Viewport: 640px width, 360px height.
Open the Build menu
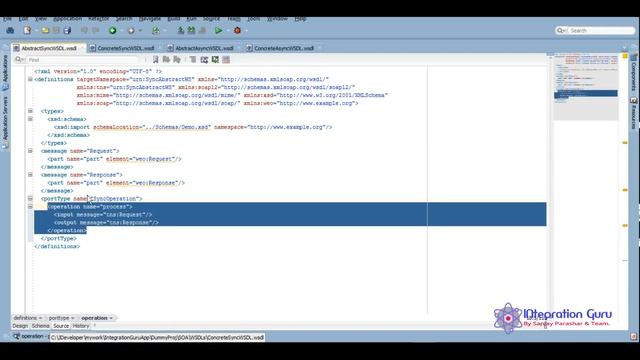(173, 19)
